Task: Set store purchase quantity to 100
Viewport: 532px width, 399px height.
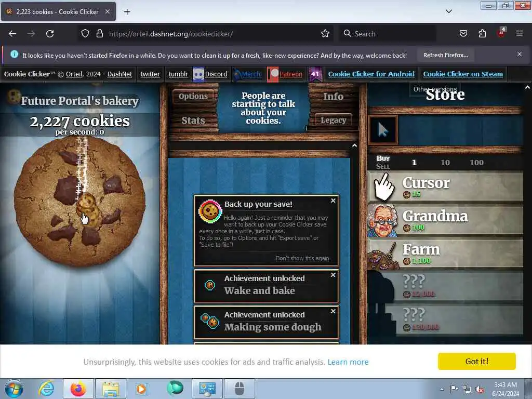Action: click(476, 163)
